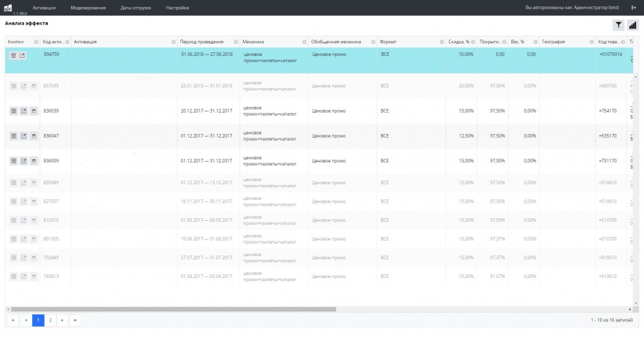Go to the next page arrow

coord(62,320)
